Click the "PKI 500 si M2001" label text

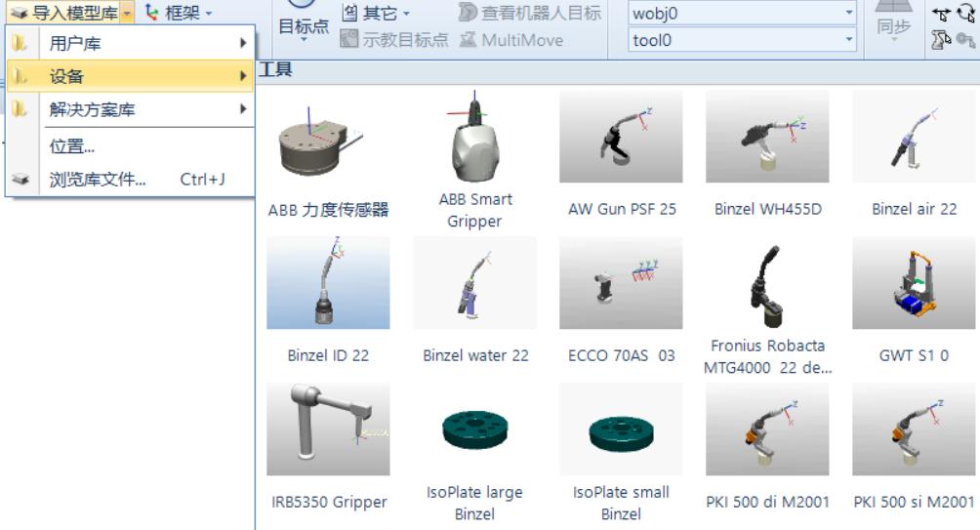pos(914,502)
